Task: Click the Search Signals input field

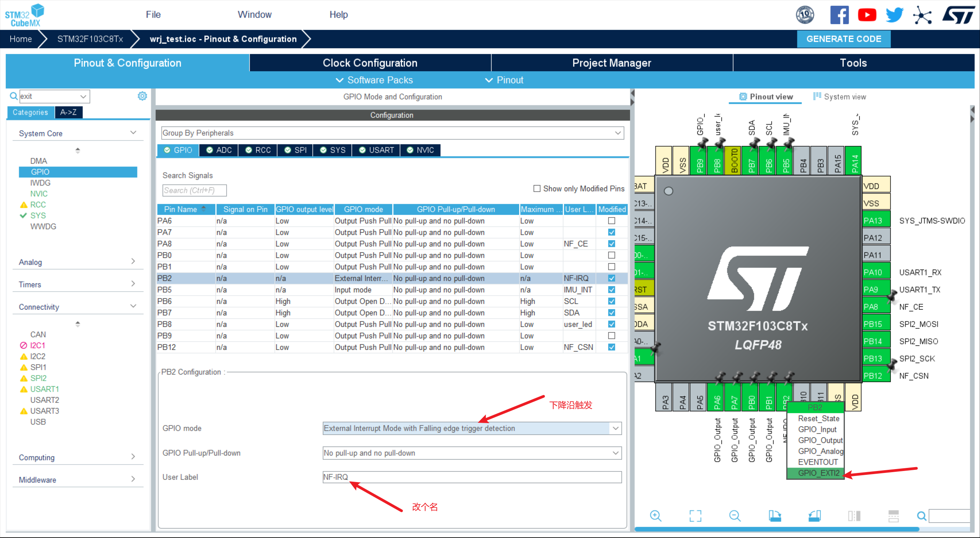Action: (x=194, y=190)
